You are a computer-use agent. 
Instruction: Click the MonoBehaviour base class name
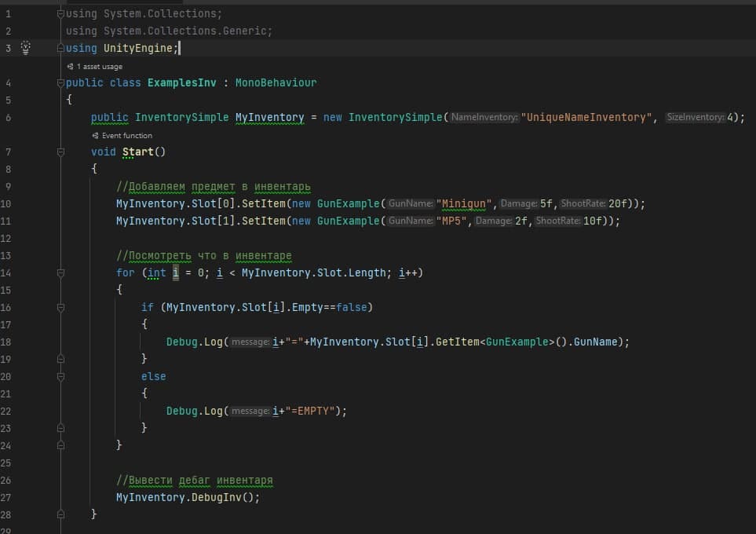coord(279,82)
